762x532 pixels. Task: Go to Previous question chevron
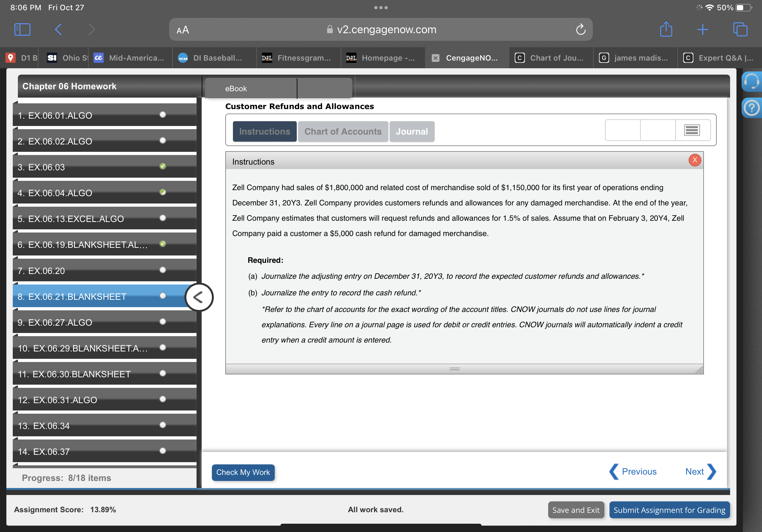coord(614,472)
